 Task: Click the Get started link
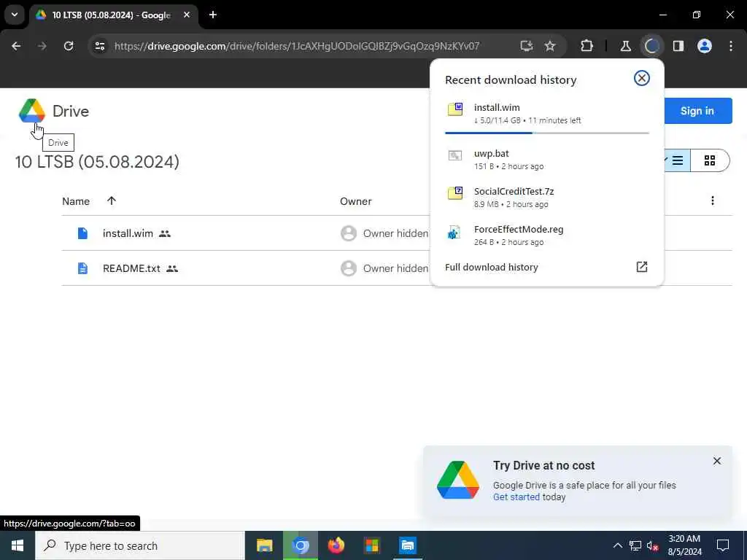pos(516,497)
